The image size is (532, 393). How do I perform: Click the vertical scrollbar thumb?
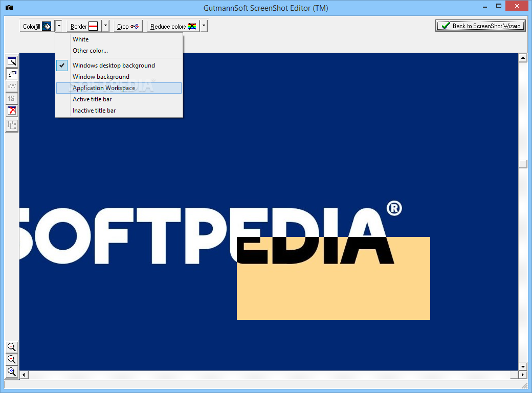pyautogui.click(x=522, y=164)
